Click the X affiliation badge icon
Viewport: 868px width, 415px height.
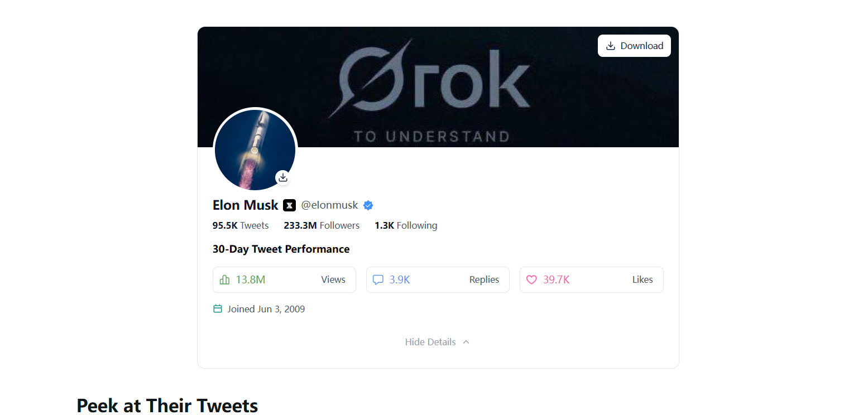(289, 205)
